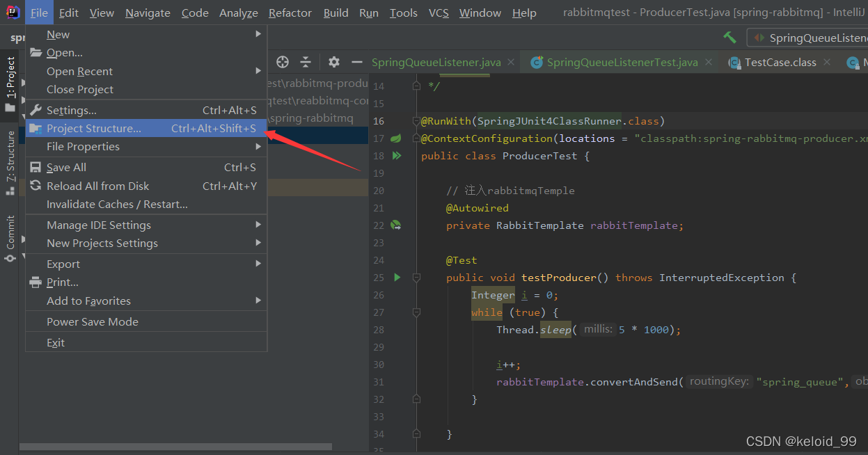Choose Print... from File menu

pos(146,282)
